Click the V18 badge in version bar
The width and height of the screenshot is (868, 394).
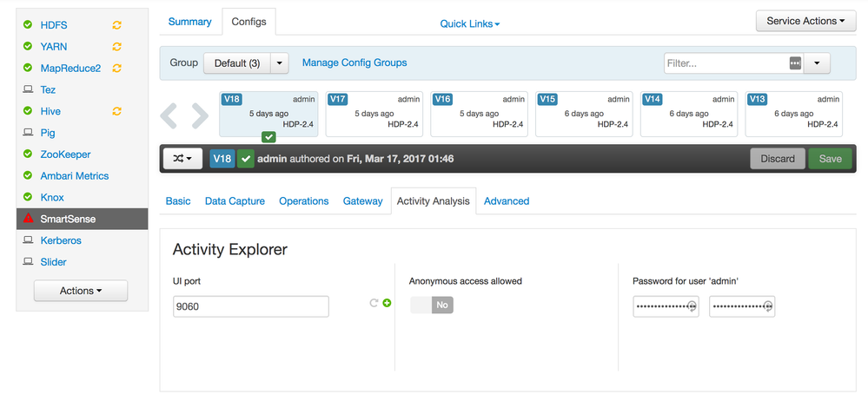(x=222, y=159)
